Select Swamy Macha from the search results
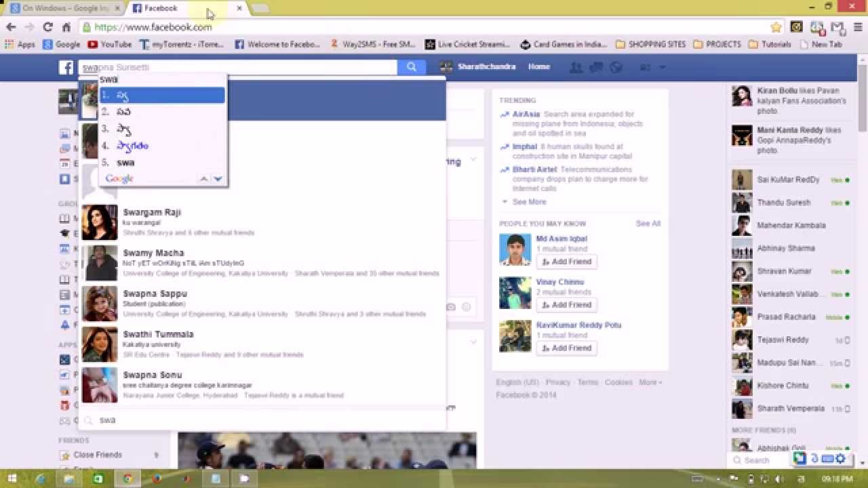The image size is (868, 488). [263, 263]
